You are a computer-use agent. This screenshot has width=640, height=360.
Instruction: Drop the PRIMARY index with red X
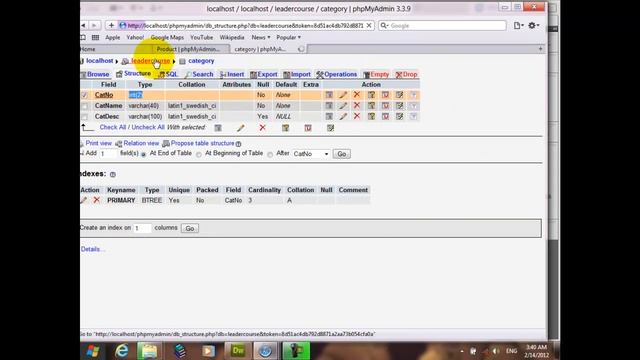[96, 200]
